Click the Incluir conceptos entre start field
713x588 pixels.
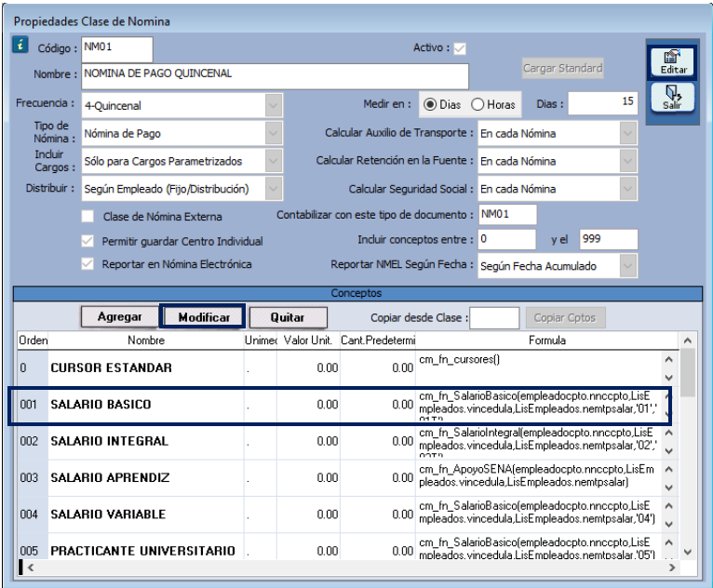coord(507,239)
